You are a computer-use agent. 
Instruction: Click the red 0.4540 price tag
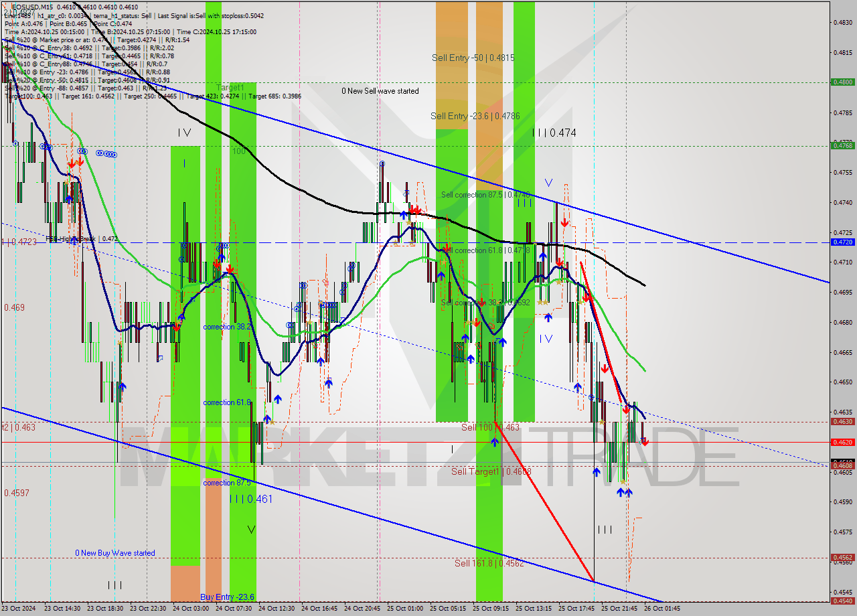(842, 601)
